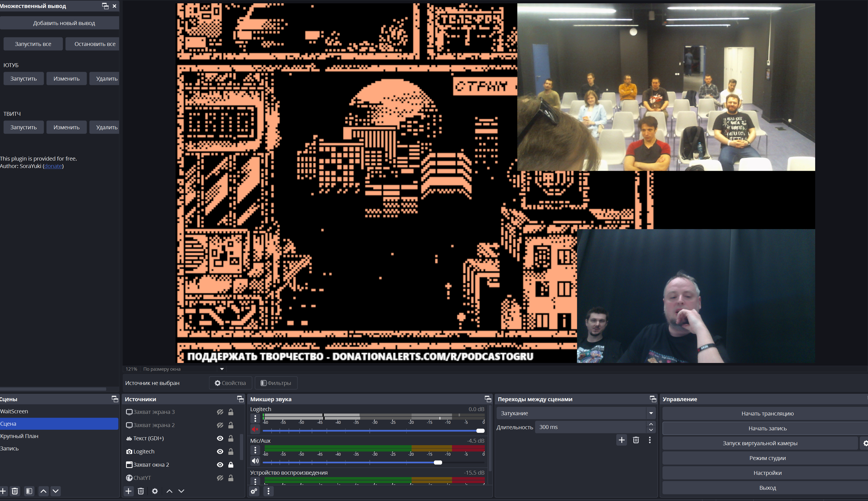Remove selected source with trash icon
868x501 pixels.
click(141, 491)
